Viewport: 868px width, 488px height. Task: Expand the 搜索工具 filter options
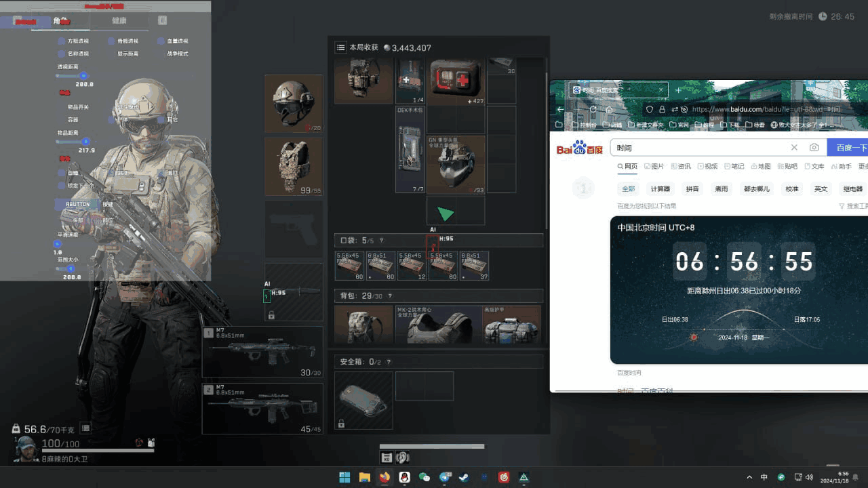tap(853, 206)
